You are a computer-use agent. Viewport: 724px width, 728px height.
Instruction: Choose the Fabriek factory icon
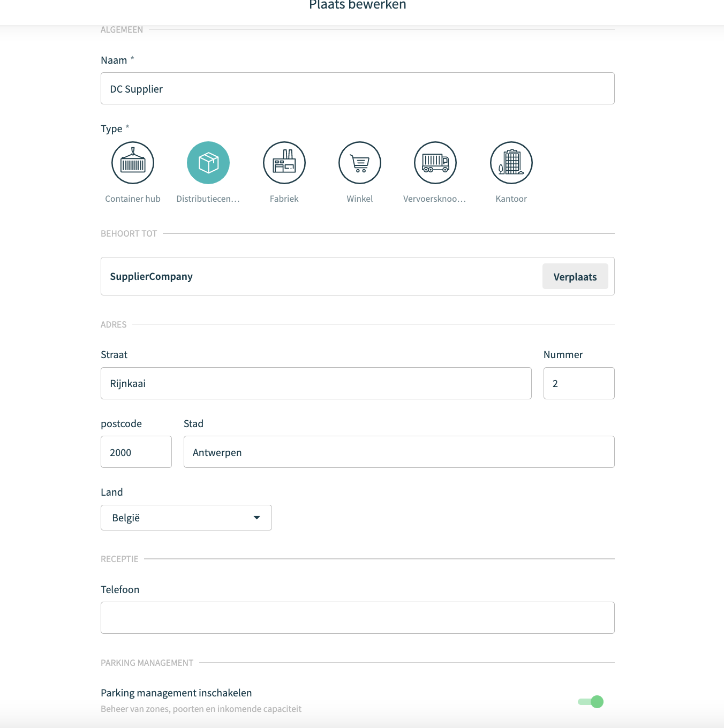pyautogui.click(x=284, y=163)
